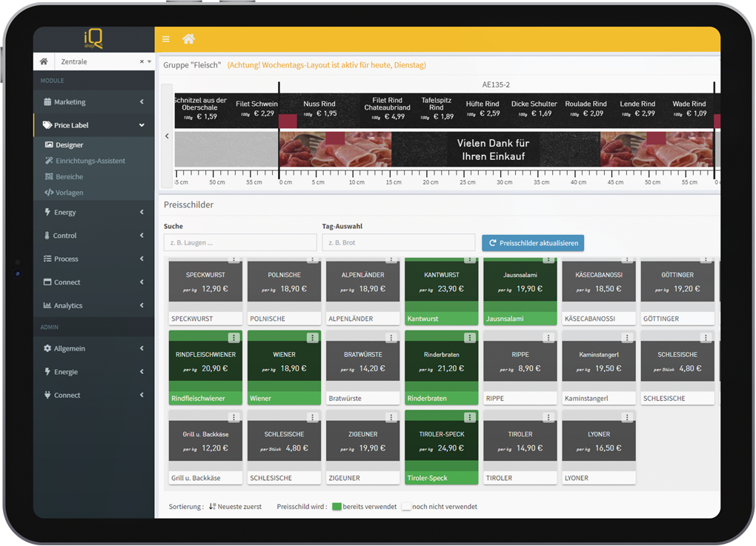Image resolution: width=756 pixels, height=546 pixels.
Task: Click the three-dot menu on WIENER card
Action: pos(312,338)
